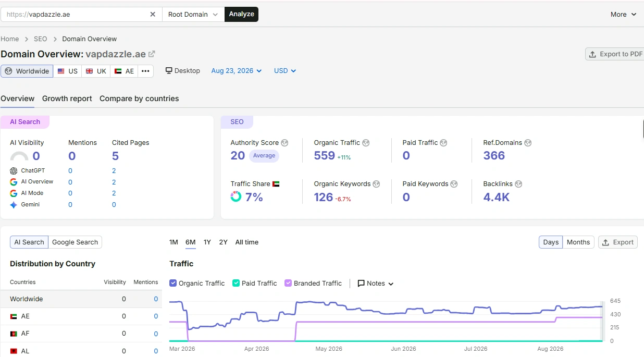
Task: Select Months chart granularity
Action: 578,242
